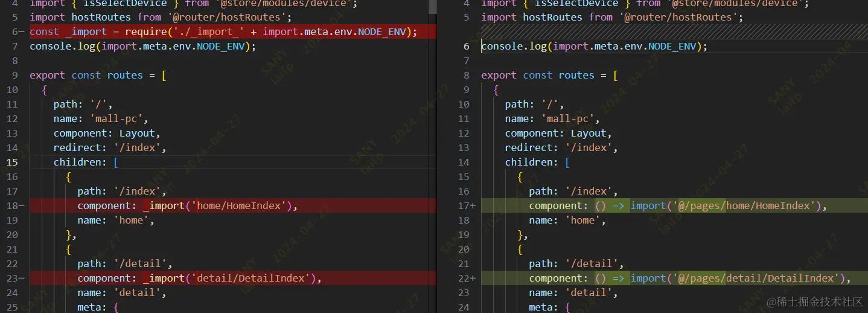
Task: Select line number 17+ in modified pane
Action: [466, 205]
